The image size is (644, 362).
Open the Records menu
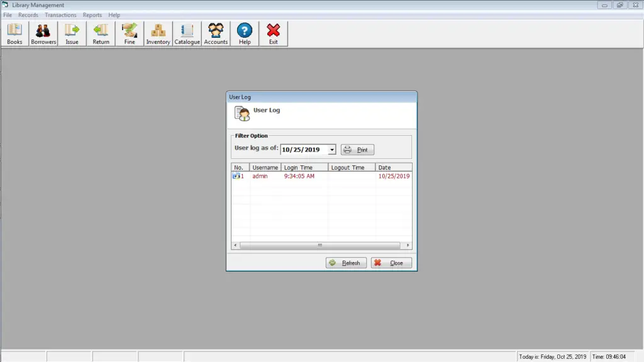click(28, 14)
